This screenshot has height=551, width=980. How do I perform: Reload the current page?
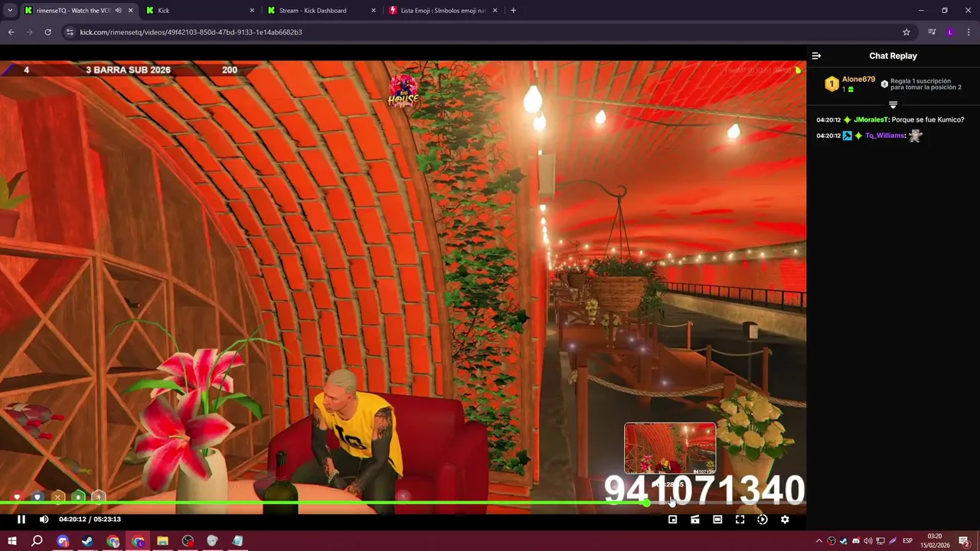click(x=47, y=32)
